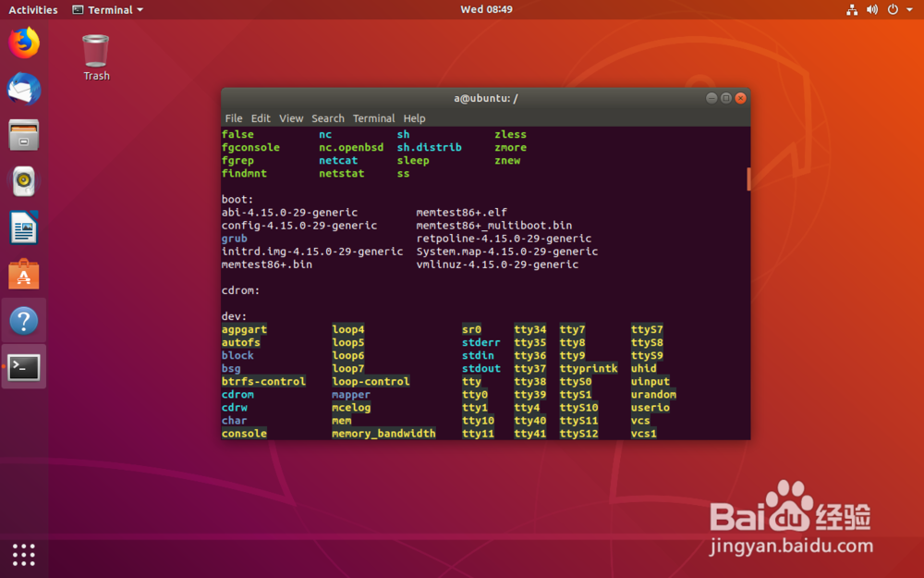
Task: Click the terminal title bar a@ubuntu
Action: point(486,98)
